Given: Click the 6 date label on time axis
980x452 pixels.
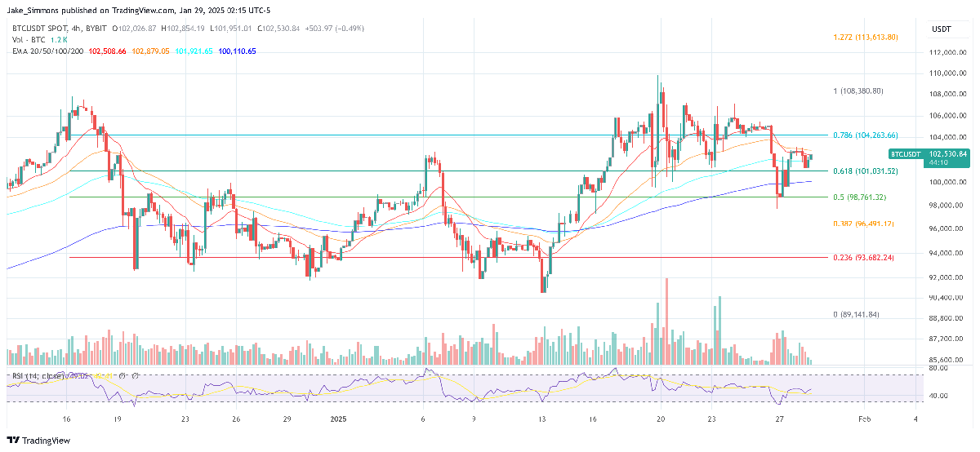Looking at the screenshot, I should (x=423, y=418).
